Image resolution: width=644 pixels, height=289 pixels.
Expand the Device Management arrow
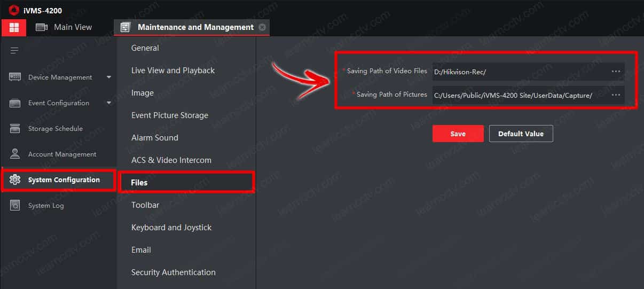point(109,77)
